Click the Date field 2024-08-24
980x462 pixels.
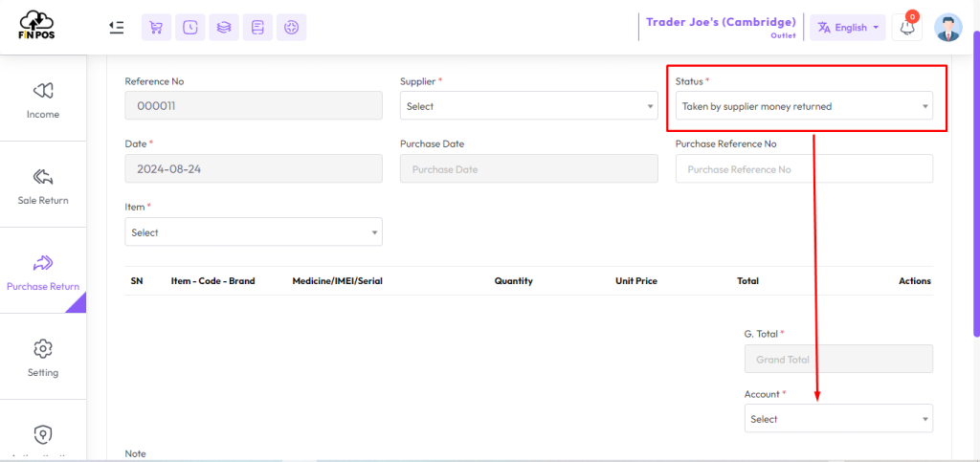[254, 168]
